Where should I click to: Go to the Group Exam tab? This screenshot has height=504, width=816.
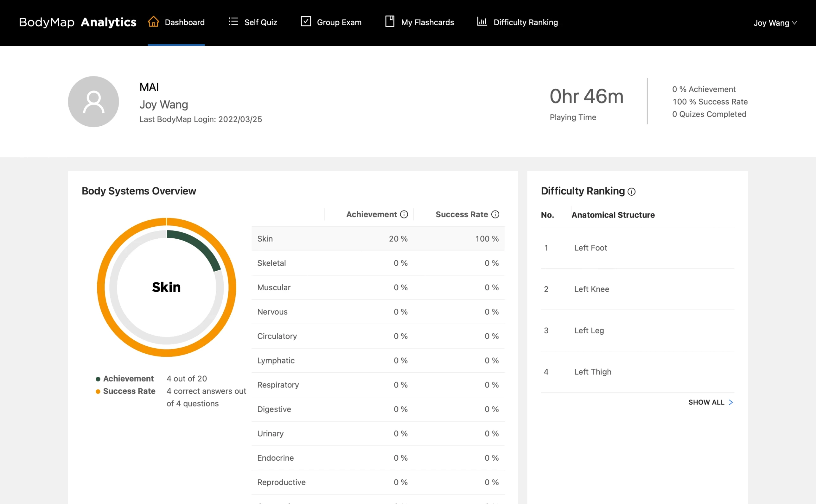click(x=331, y=22)
